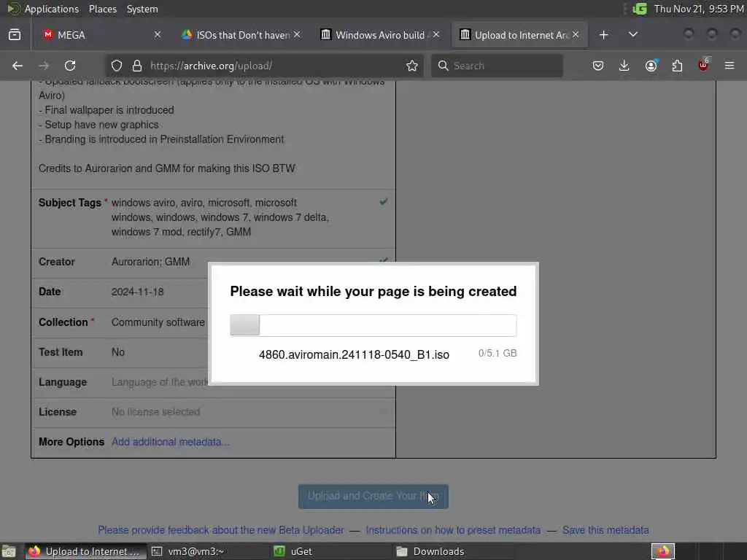Click the archive.org/upload address bar
This screenshot has width=747, height=560.
coord(264,66)
